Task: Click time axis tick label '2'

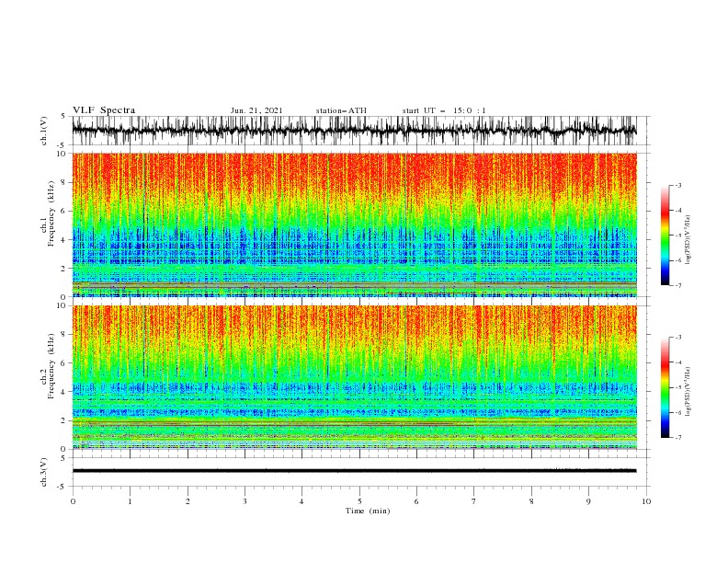Action: pyautogui.click(x=188, y=501)
